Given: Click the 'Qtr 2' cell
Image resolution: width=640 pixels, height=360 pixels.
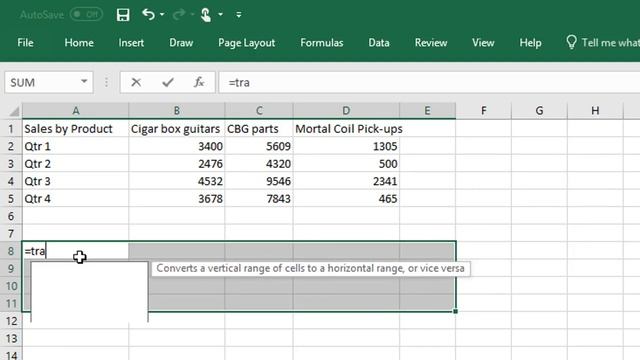Looking at the screenshot, I should 76,164.
